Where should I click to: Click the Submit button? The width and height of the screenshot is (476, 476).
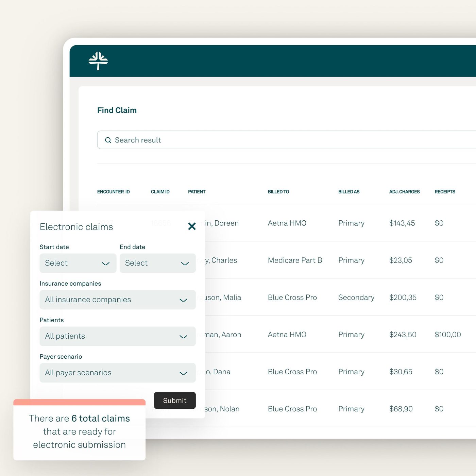(175, 400)
